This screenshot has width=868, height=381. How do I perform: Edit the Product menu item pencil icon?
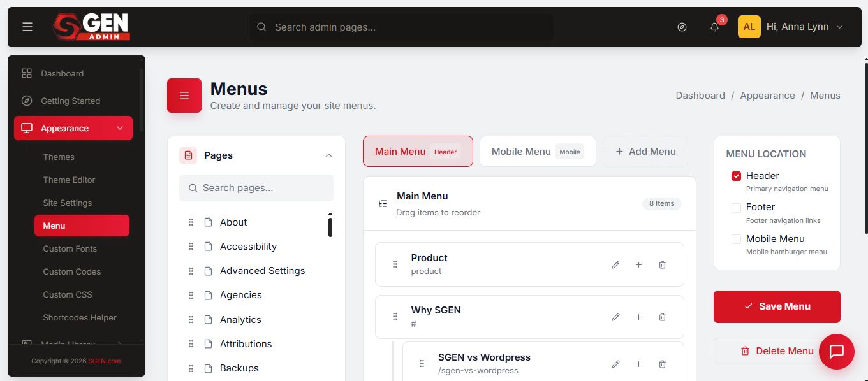coord(615,264)
